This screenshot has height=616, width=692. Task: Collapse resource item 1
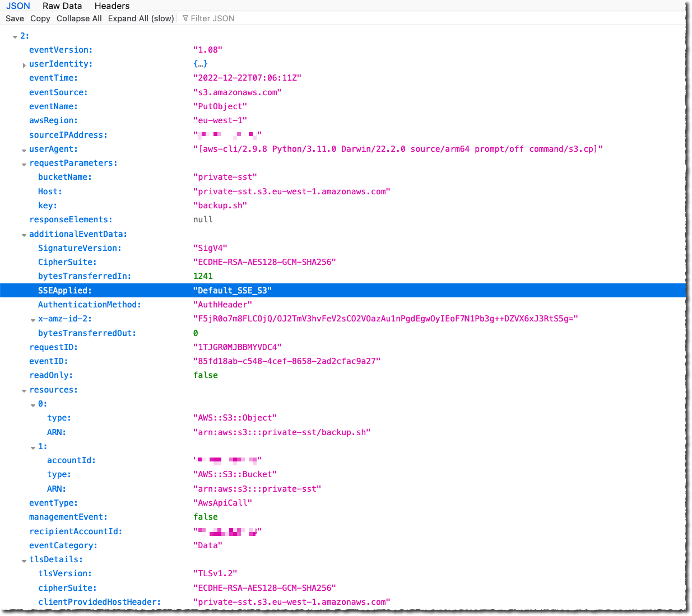pos(33,447)
